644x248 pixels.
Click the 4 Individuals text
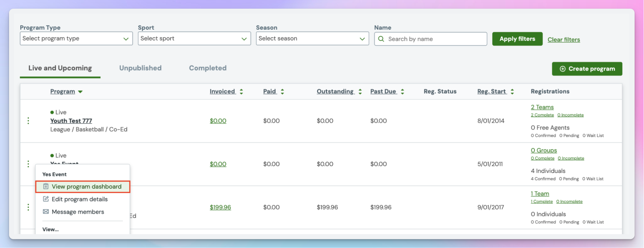coord(548,171)
